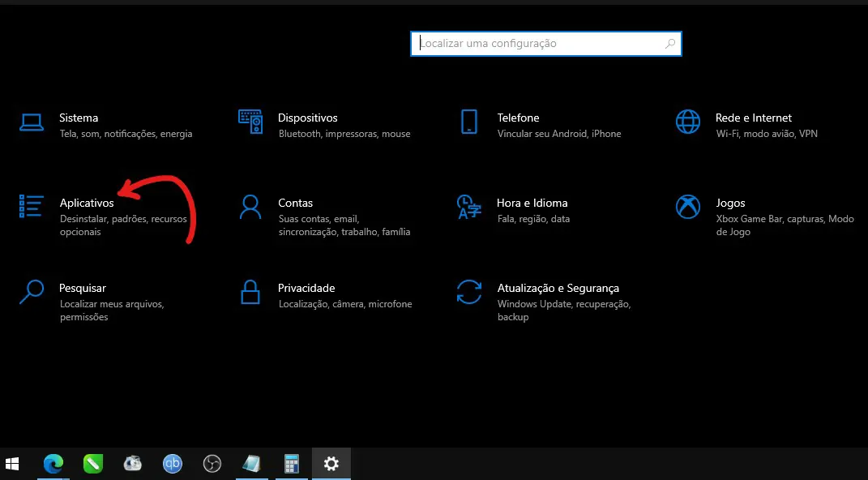
Task: Click 'Localização, câmera, microfone' description
Action: pos(345,305)
